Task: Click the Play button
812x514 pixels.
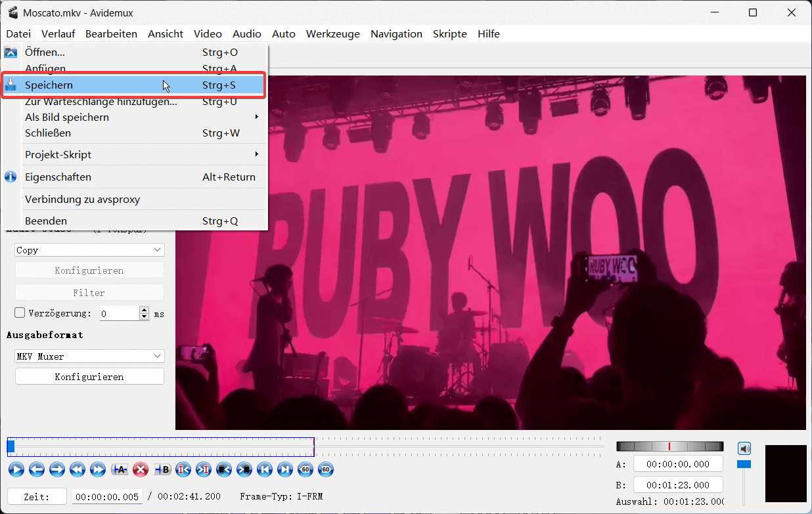Action: [16, 469]
